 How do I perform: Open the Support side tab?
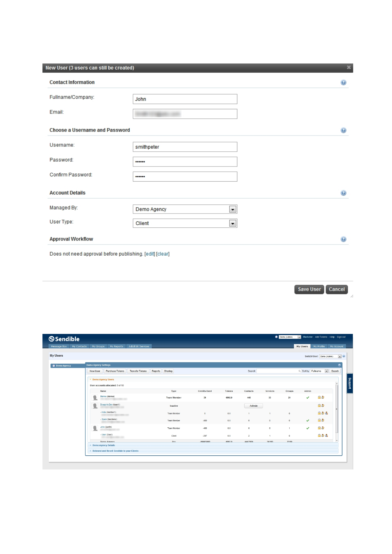(350, 383)
